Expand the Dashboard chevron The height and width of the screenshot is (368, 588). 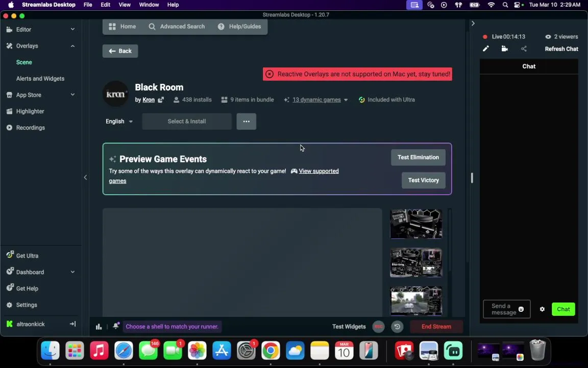click(x=73, y=272)
